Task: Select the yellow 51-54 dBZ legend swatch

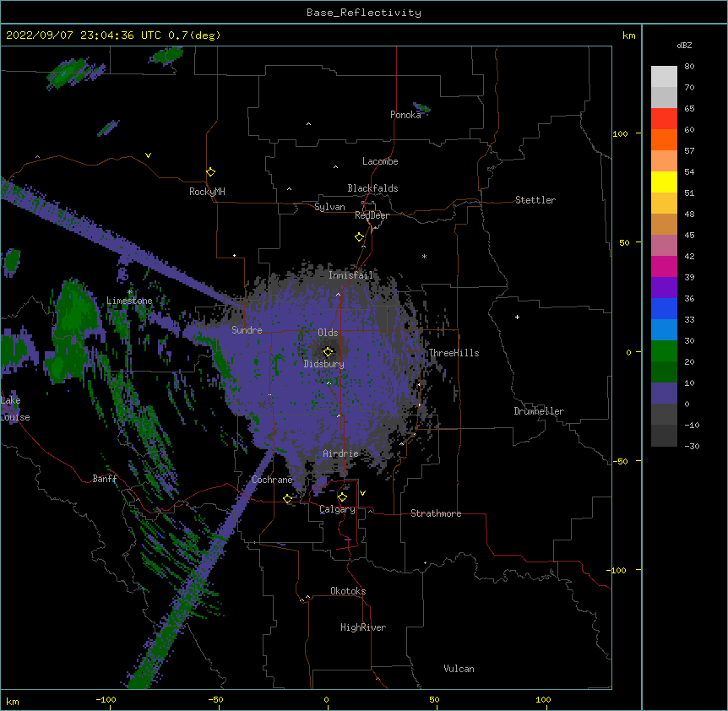Action: [664, 182]
